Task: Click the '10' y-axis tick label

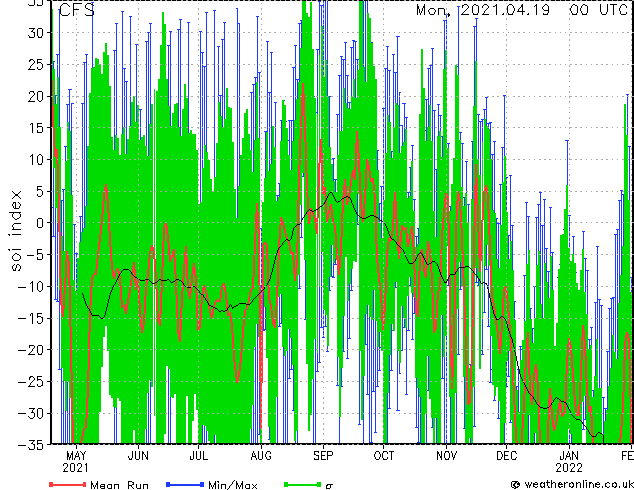Action: pyautogui.click(x=35, y=159)
